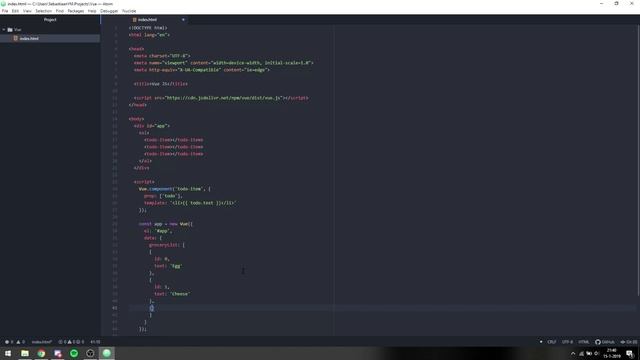Show hidden system tray icons
The height and width of the screenshot is (360, 640).
[573, 353]
